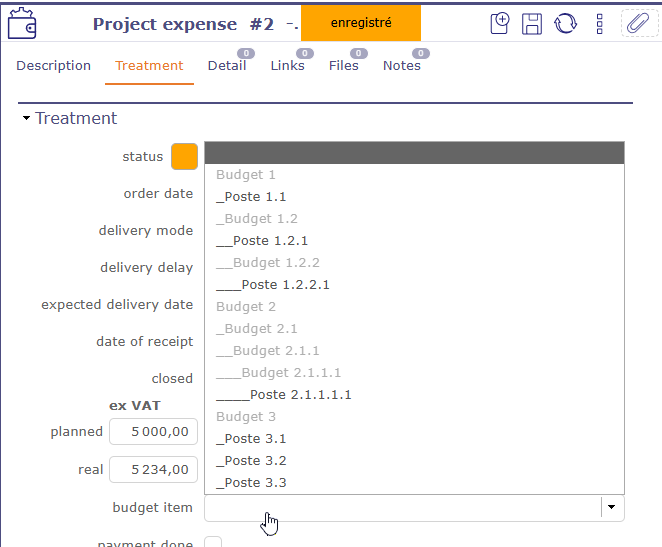Click the orange enregistré status label

point(360,23)
